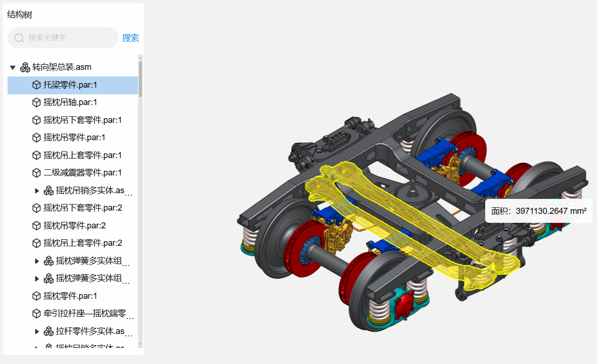This screenshot has height=364, width=597.
Task: Click the structure tree vertical scrollbar thumb
Action: 140,79
